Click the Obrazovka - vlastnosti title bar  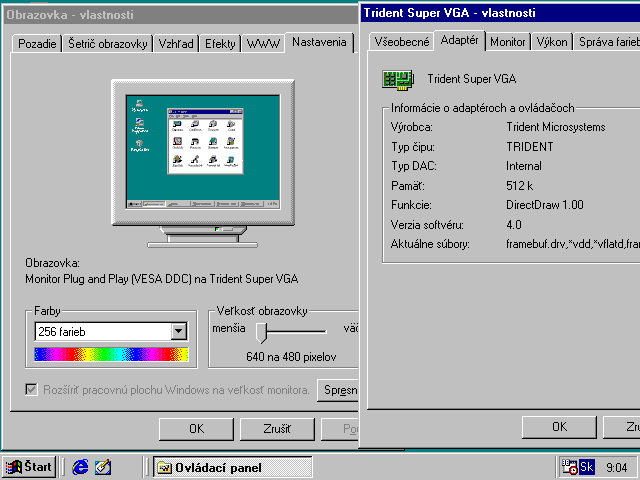point(181,15)
